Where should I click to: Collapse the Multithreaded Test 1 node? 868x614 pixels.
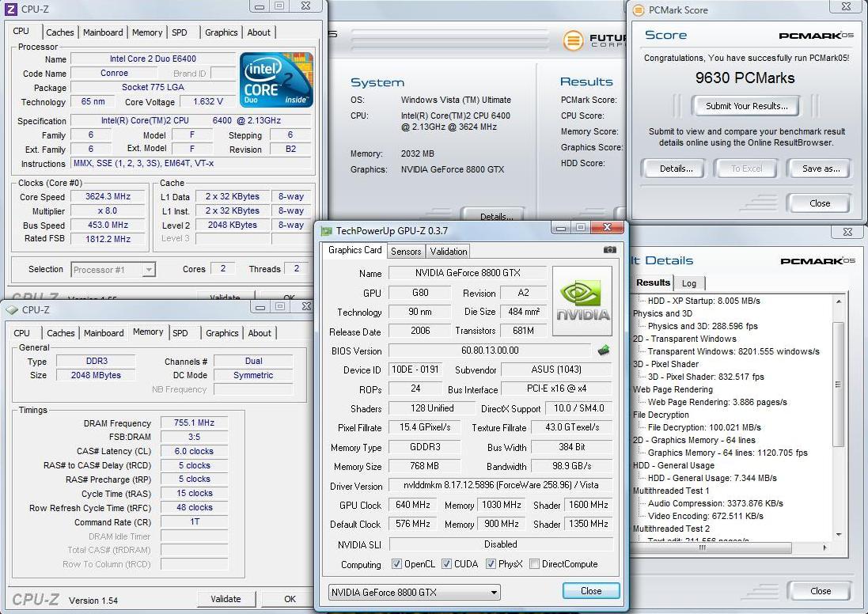point(671,491)
